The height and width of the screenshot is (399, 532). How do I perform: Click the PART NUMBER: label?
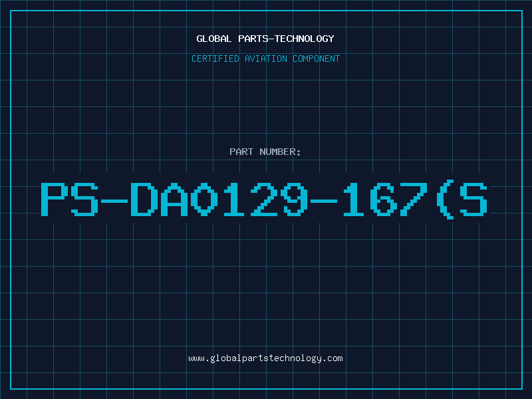(x=265, y=152)
